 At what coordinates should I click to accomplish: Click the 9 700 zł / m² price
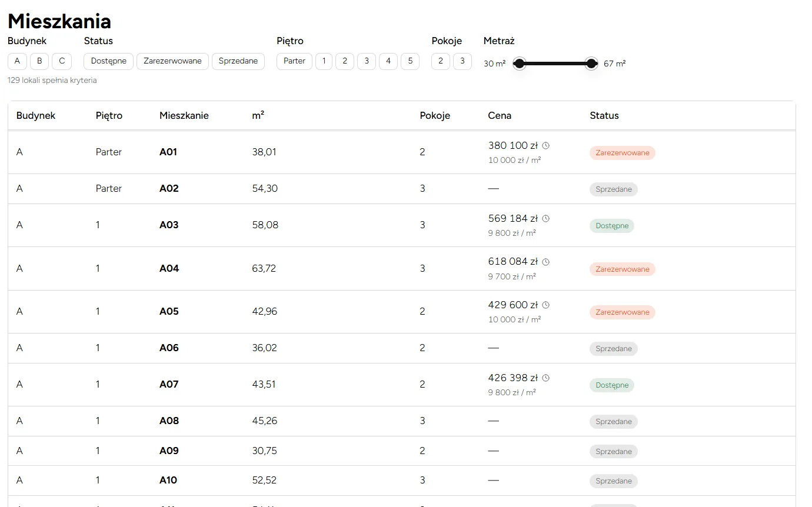tap(512, 276)
